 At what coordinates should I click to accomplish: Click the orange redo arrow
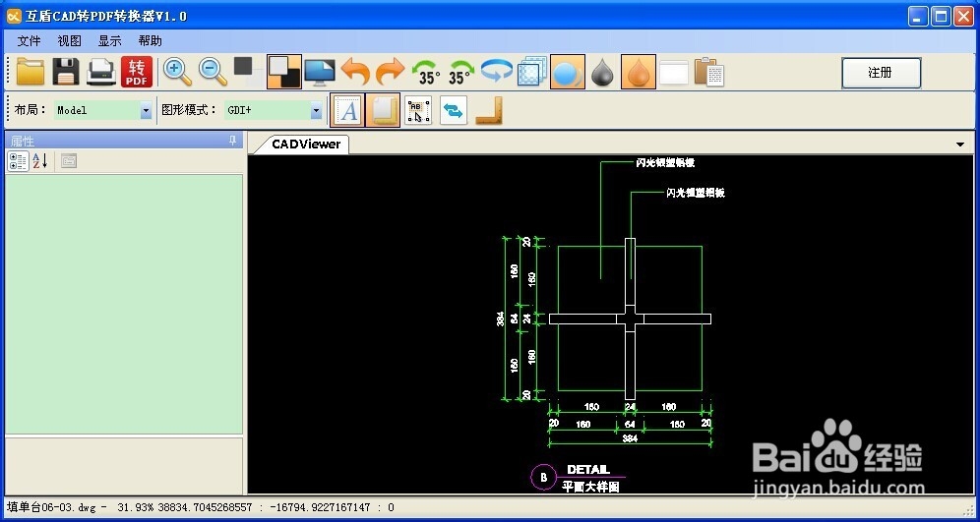point(390,72)
